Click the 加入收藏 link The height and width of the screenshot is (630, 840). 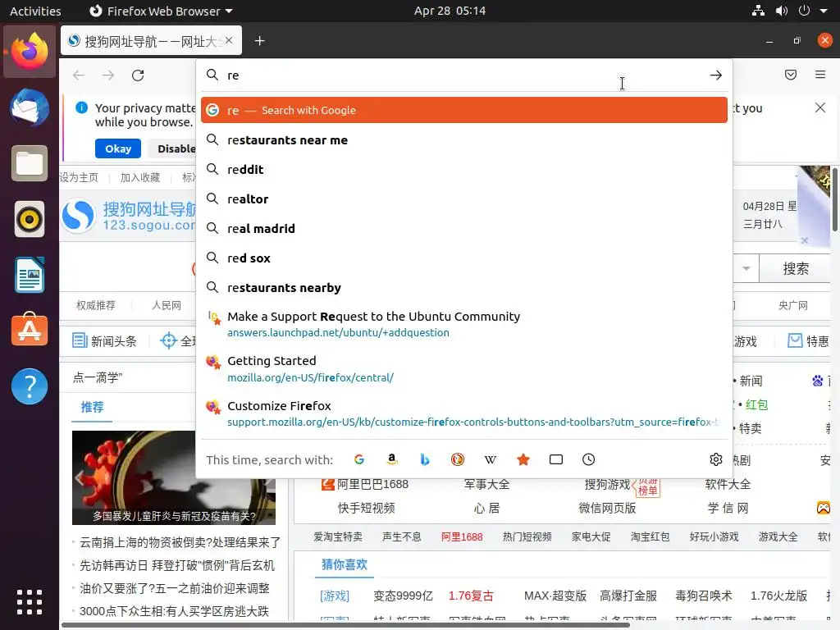pos(139,177)
